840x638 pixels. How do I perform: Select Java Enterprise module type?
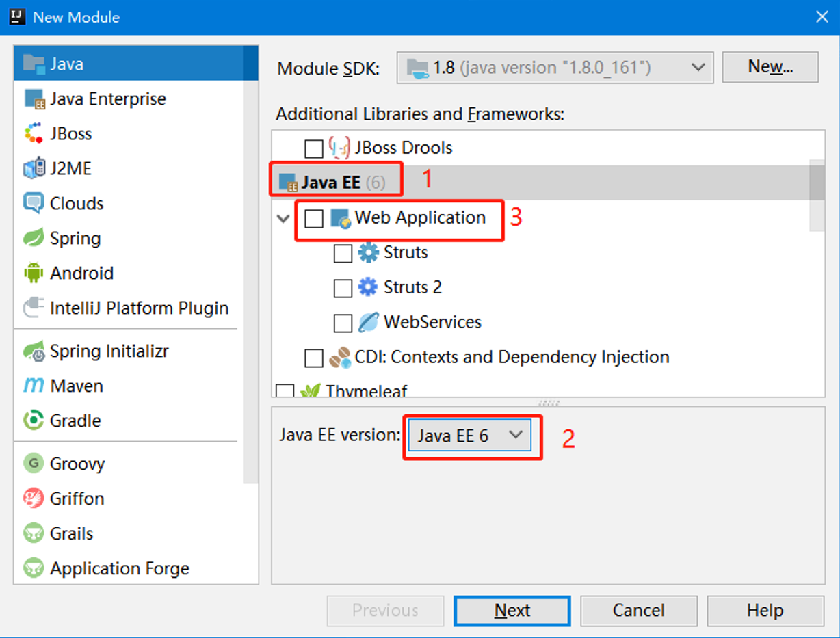click(x=129, y=99)
